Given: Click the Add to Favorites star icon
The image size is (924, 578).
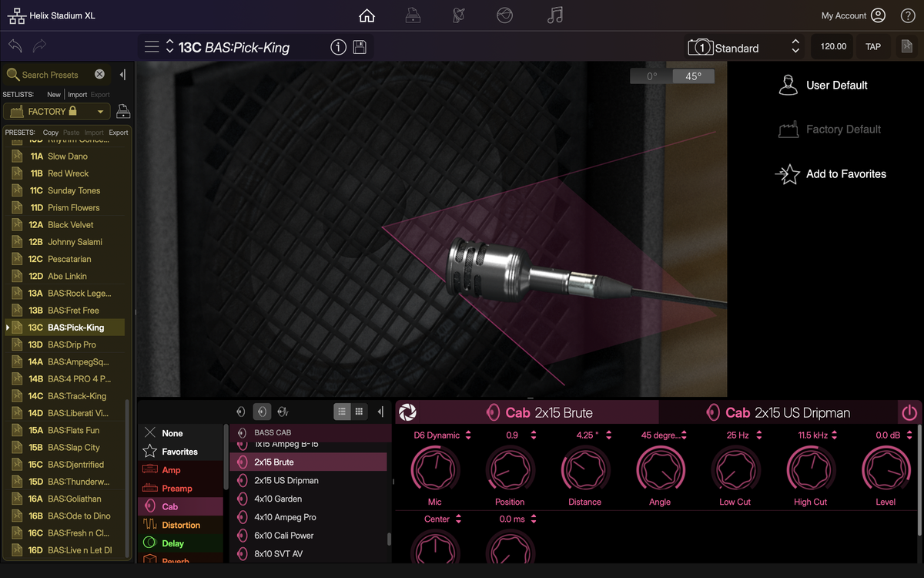Looking at the screenshot, I should tap(788, 174).
